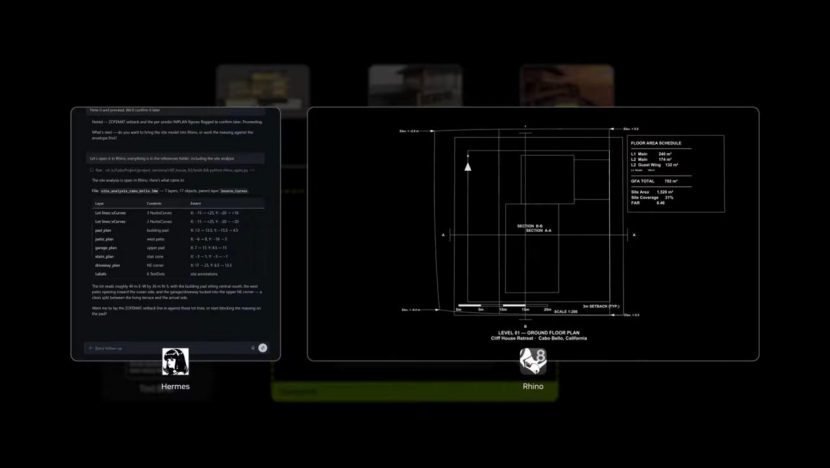Click the 'SCALE 1:200' label
Viewport: 830px width, 468px height.
(x=566, y=312)
